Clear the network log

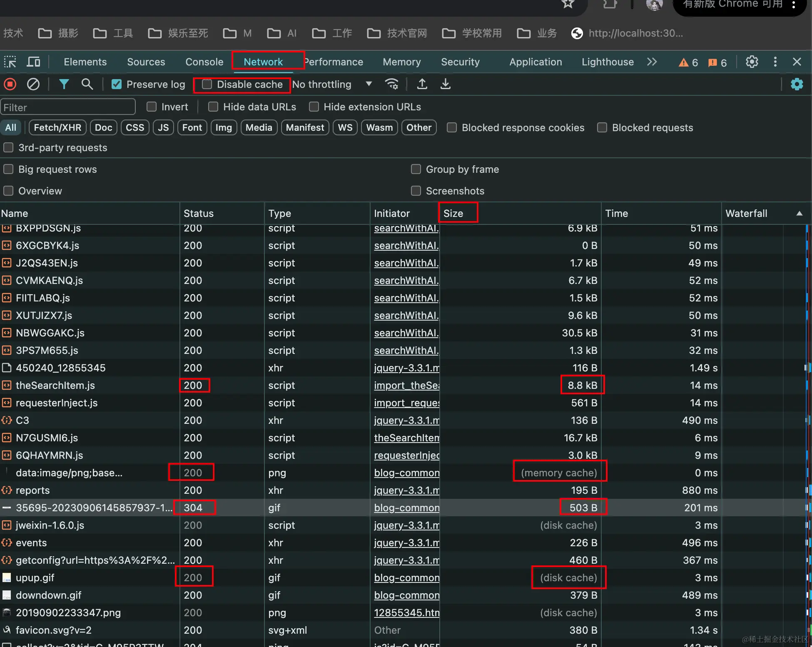(33, 85)
